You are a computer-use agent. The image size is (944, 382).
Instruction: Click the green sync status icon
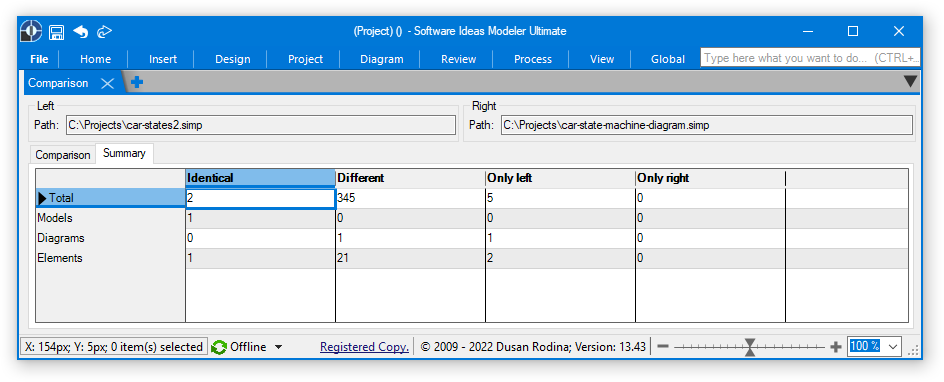click(219, 347)
